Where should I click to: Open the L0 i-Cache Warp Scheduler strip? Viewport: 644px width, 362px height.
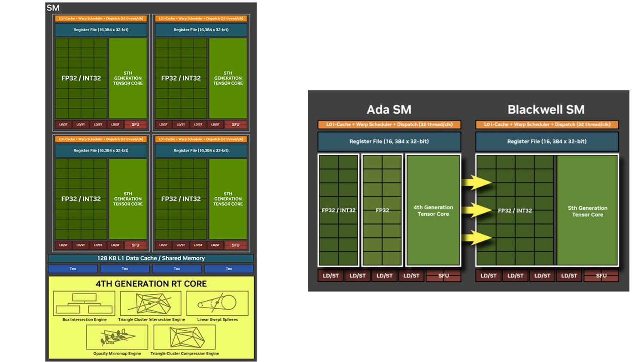101,18
